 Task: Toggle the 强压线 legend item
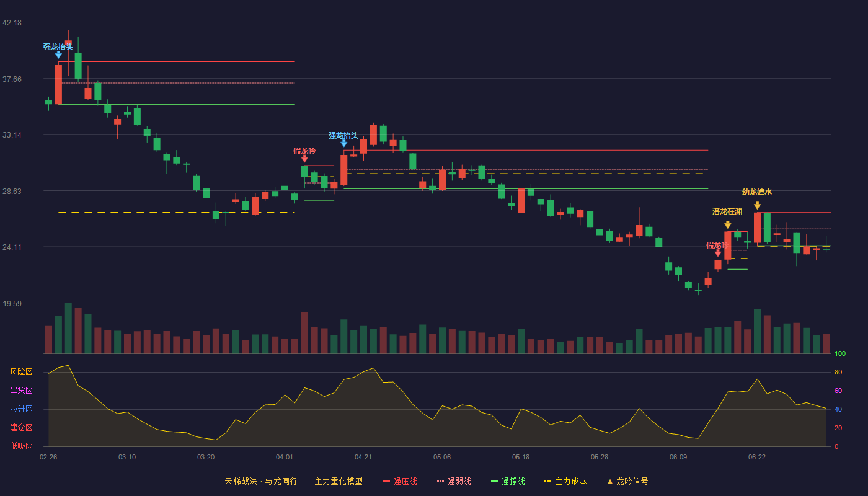tap(400, 481)
